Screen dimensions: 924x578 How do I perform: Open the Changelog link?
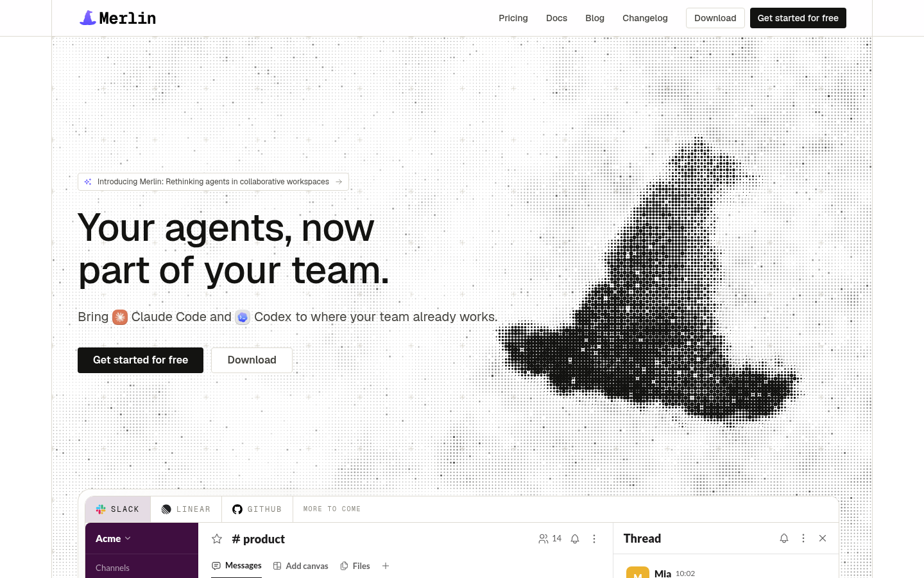pyautogui.click(x=645, y=18)
